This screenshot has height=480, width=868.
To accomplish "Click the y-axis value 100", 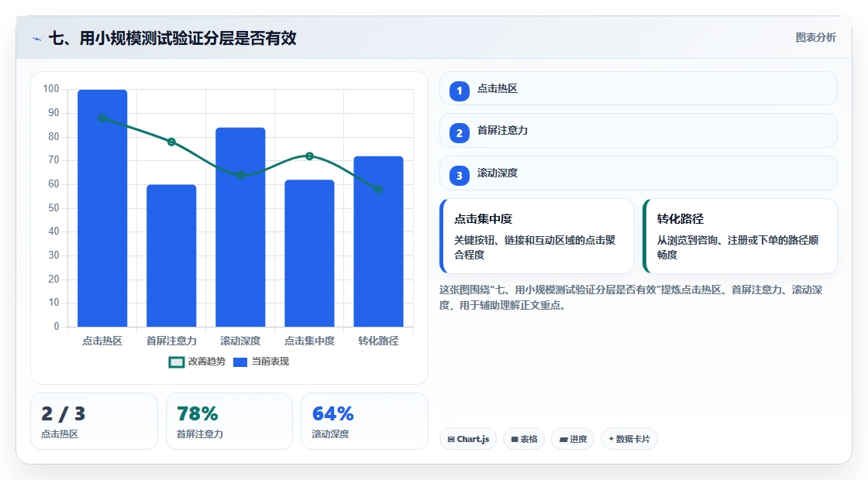I will click(51, 89).
